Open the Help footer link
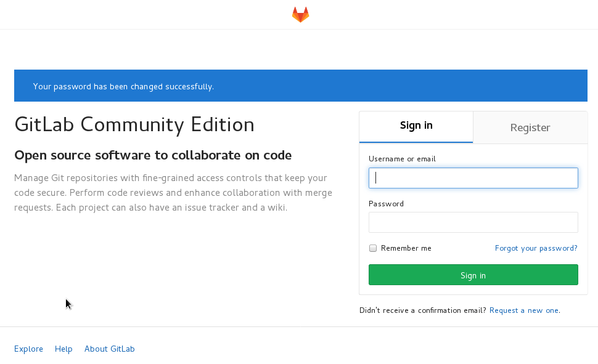Image resolution: width=598 pixels, height=364 pixels. coord(63,349)
